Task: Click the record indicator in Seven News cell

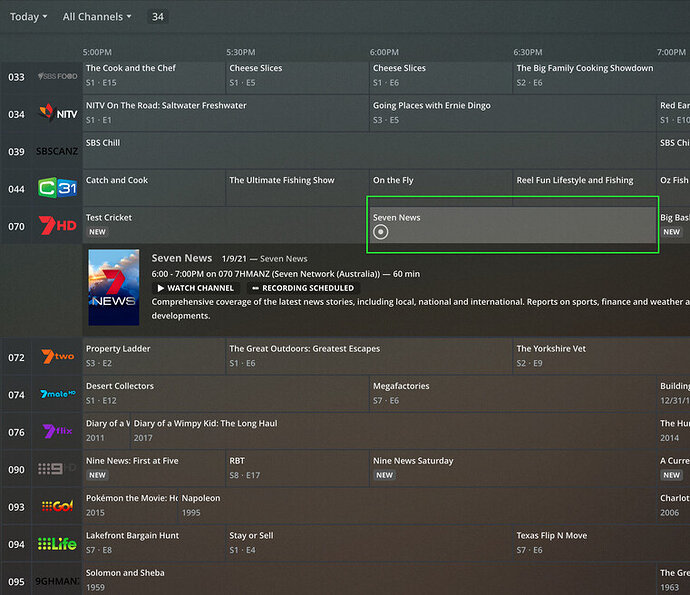Action: [381, 232]
